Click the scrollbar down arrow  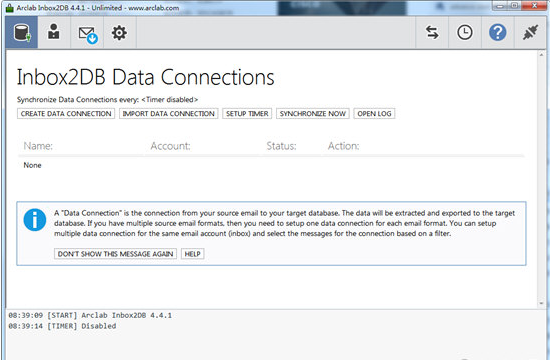541,304
